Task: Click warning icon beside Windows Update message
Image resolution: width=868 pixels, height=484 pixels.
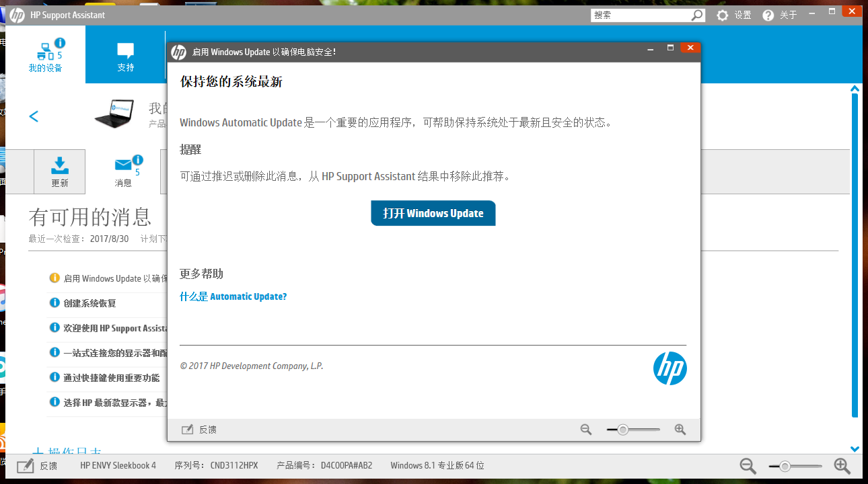Action: click(x=55, y=278)
